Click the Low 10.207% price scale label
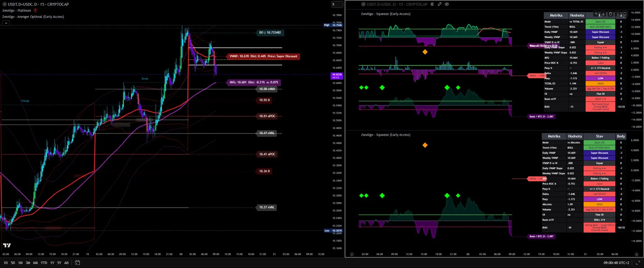644x268 pixels. click(x=333, y=231)
